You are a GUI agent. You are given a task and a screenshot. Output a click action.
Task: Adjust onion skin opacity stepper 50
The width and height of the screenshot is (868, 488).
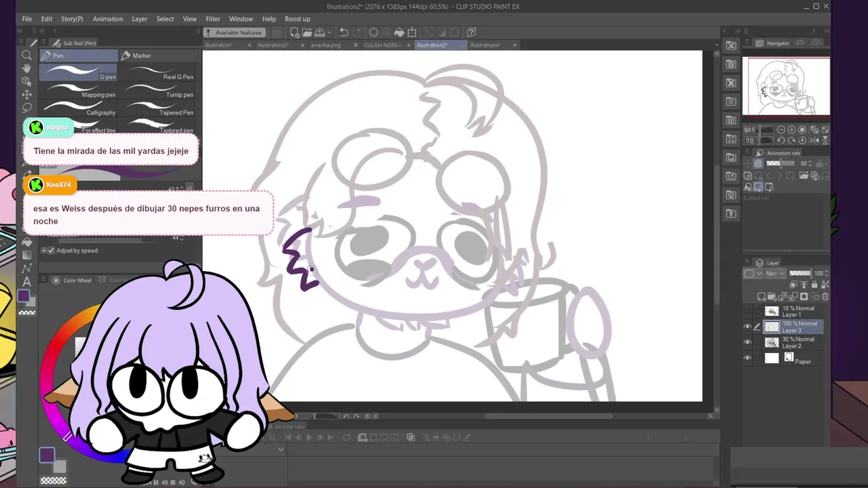click(x=810, y=163)
